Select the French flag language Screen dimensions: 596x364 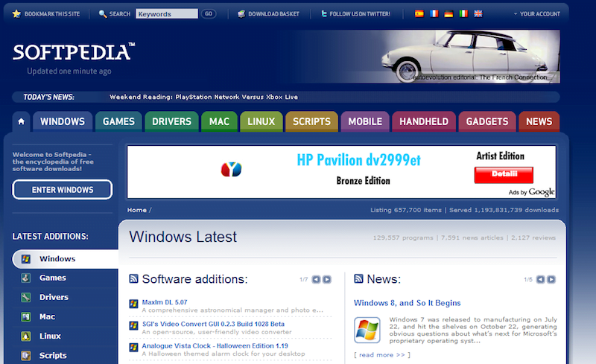[x=434, y=13]
